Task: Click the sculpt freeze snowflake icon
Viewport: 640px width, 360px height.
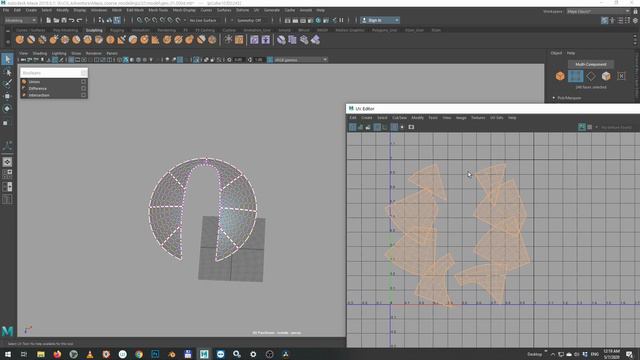Action: (x=228, y=40)
